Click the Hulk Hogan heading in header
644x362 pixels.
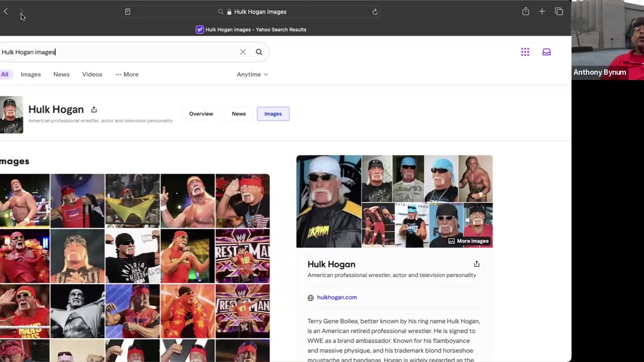click(56, 109)
